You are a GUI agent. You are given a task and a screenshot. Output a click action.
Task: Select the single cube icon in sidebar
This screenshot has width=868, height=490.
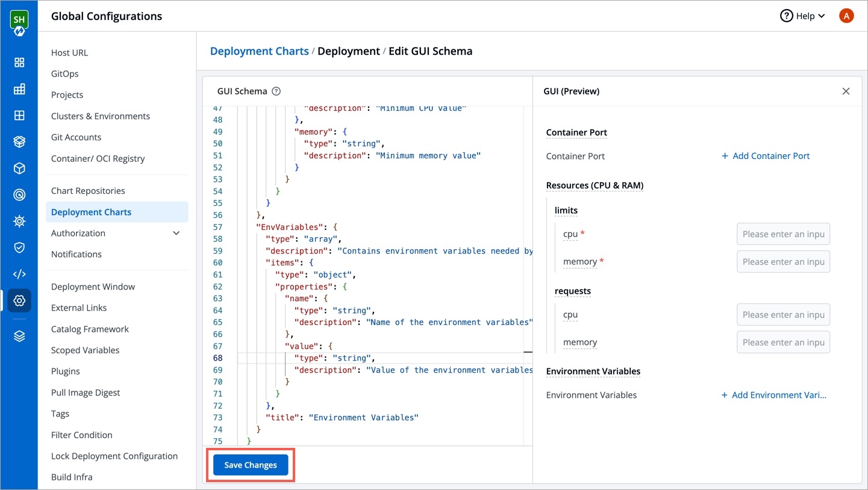19,169
